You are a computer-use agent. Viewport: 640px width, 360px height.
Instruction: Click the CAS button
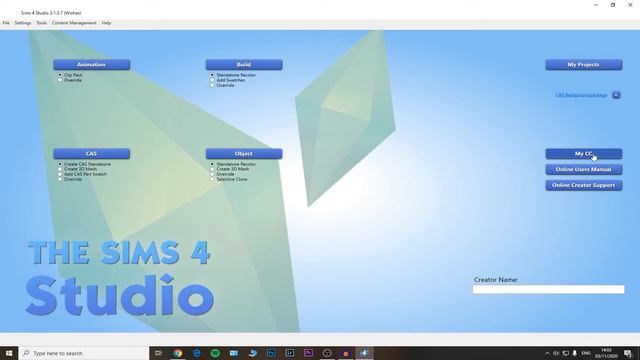pyautogui.click(x=91, y=153)
